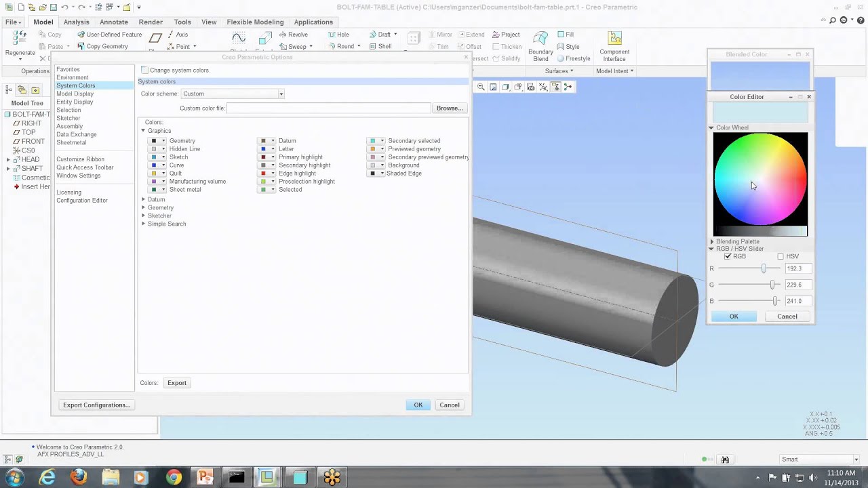Open PowerPoint from taskbar
Screen dimensions: 868x488
[205, 477]
